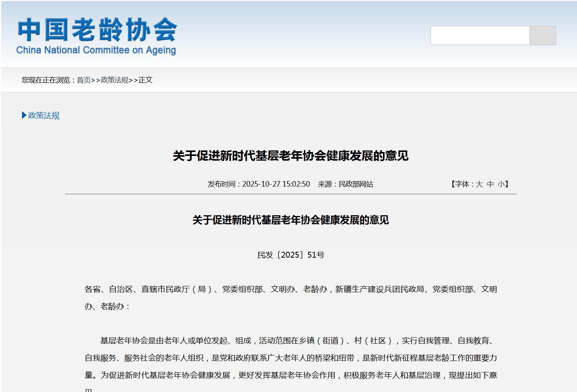Choose the 小 font size option

(x=501, y=184)
